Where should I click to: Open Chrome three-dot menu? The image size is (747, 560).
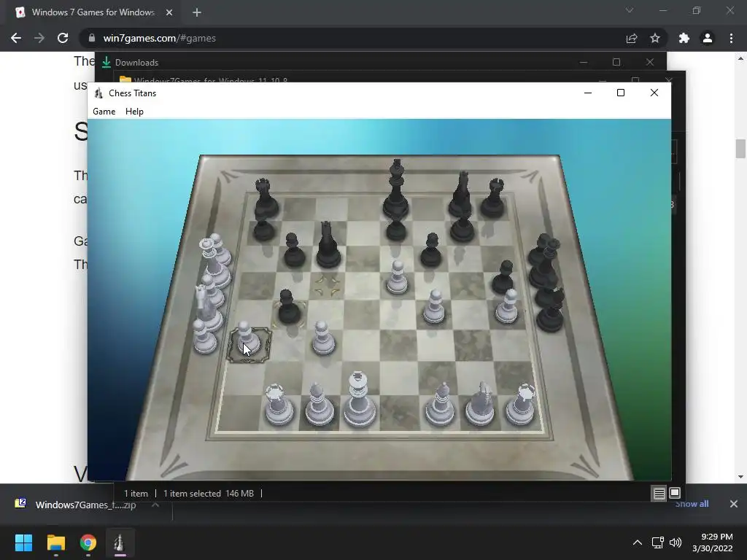pos(731,38)
